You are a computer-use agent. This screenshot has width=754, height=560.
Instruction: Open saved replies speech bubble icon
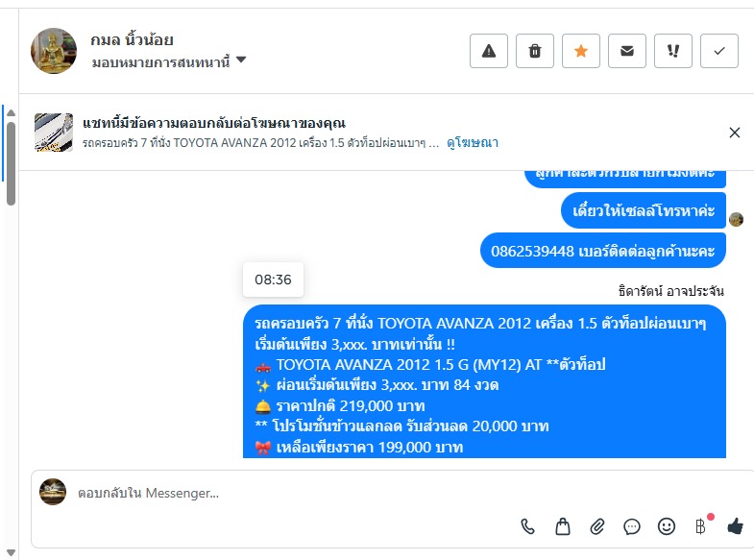click(x=632, y=525)
